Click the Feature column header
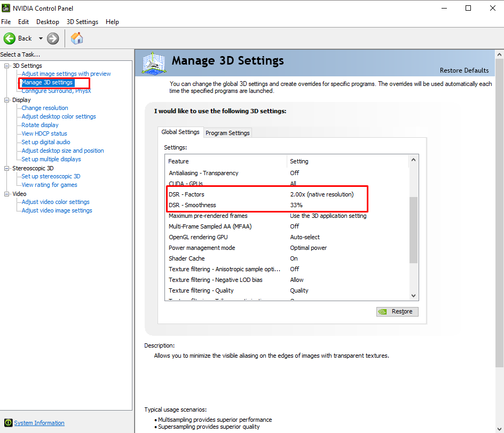504x433 pixels. click(226, 161)
